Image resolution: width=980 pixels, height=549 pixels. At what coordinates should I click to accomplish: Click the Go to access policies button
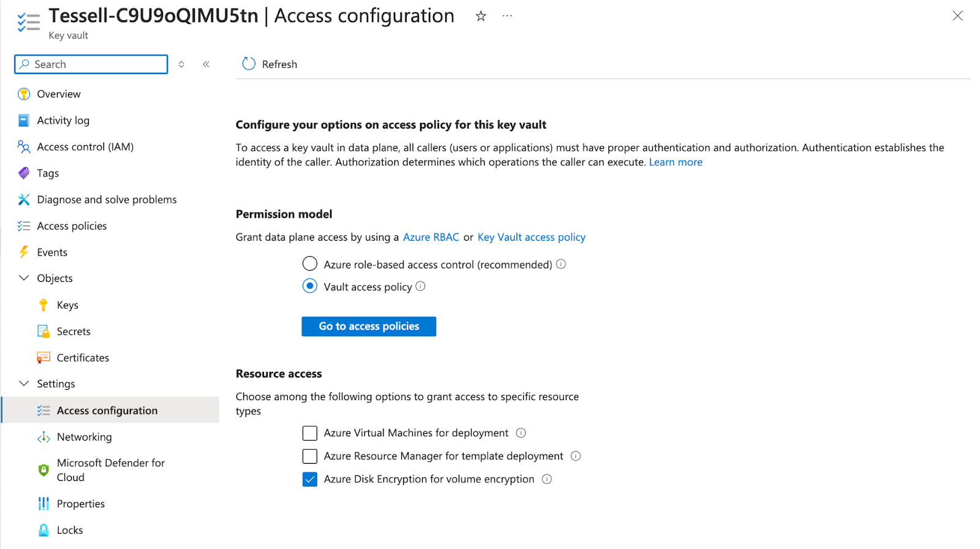(x=369, y=327)
